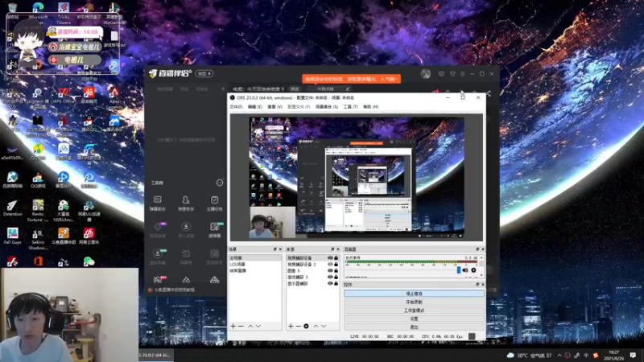Click the pencil edit icon beside the stream tag
644x362 pixels.
coord(348,88)
